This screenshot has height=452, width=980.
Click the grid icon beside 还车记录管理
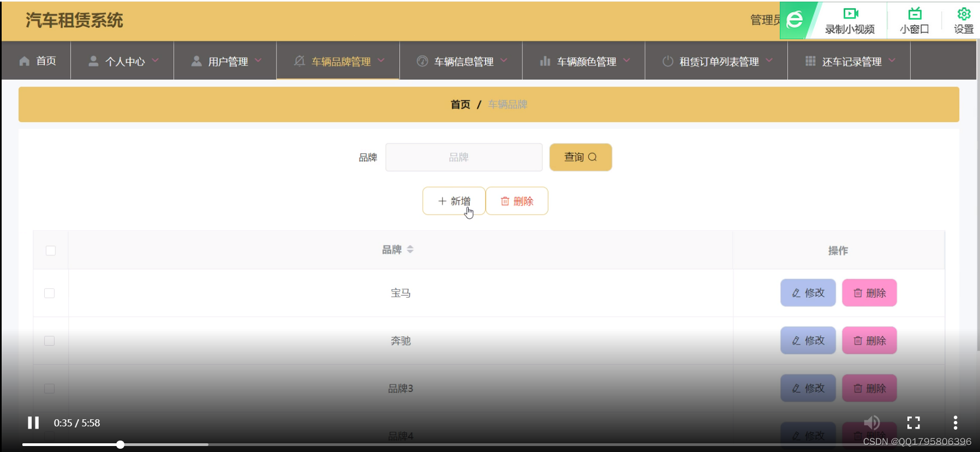click(811, 61)
